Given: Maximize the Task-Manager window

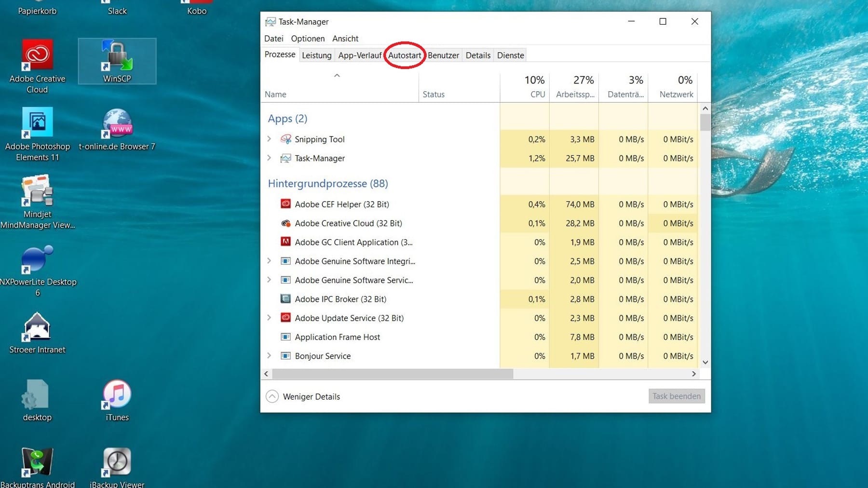Looking at the screenshot, I should (x=663, y=21).
